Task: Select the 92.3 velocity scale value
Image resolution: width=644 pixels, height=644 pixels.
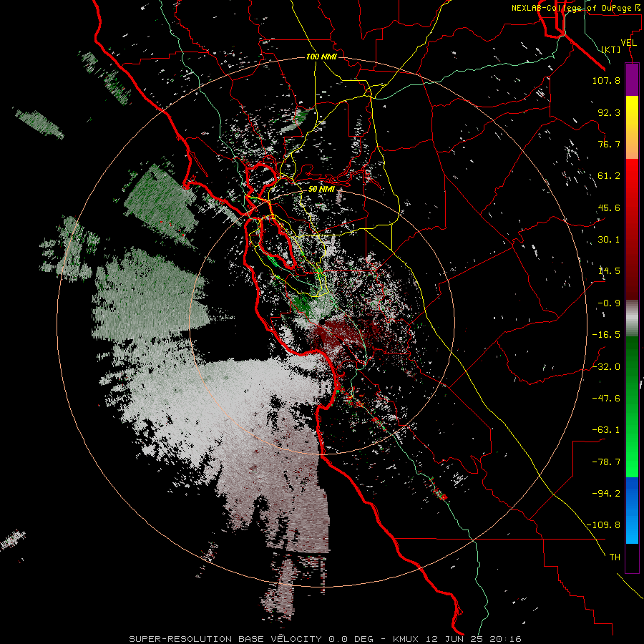Action: click(x=609, y=112)
